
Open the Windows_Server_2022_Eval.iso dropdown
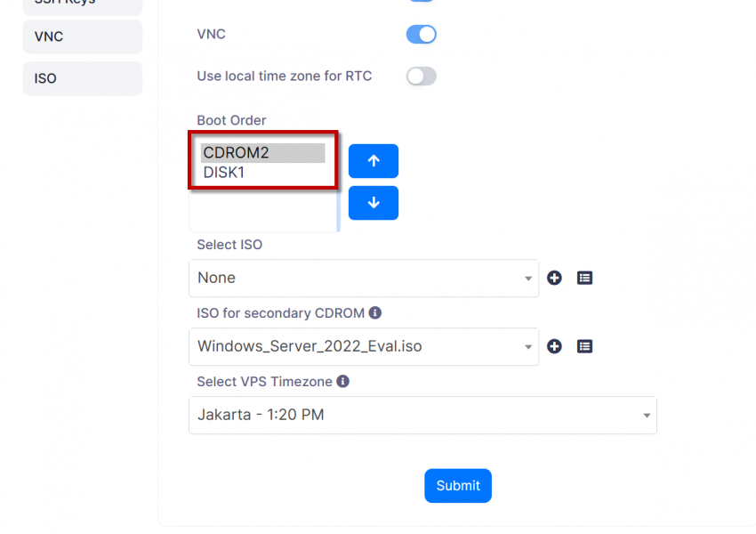[x=363, y=346]
